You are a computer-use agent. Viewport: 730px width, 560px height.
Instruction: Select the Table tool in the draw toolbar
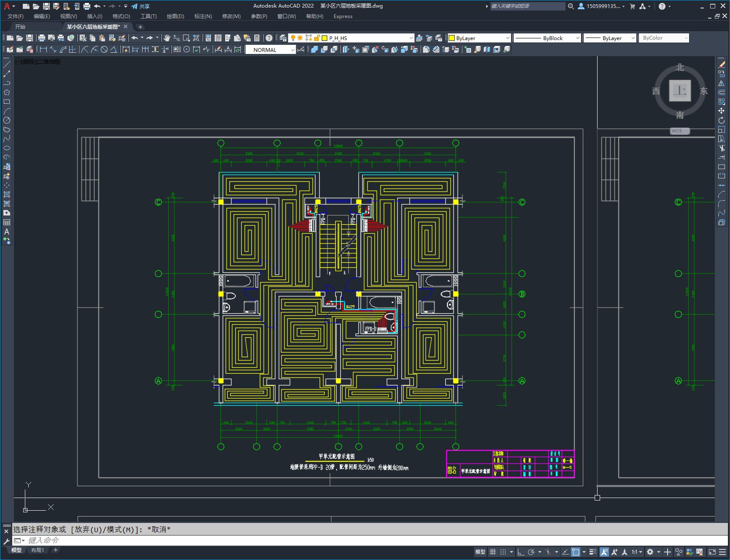(7, 222)
